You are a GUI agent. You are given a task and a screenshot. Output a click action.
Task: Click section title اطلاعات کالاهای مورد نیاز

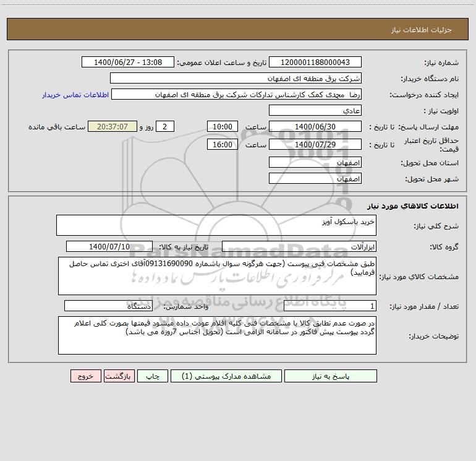(x=413, y=206)
